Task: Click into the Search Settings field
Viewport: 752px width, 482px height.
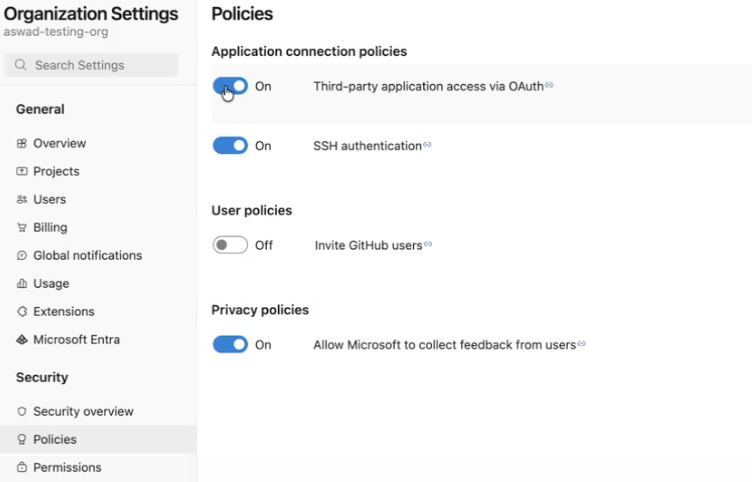Action: point(91,65)
